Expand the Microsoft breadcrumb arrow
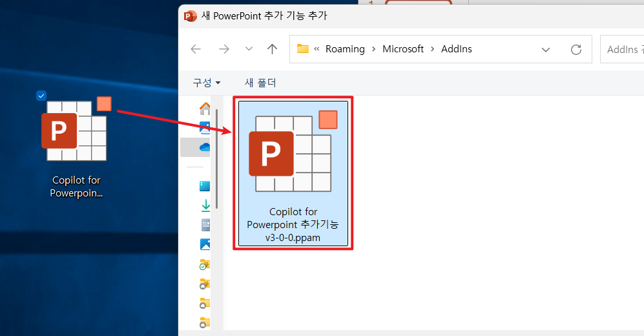Screen dimensions: 644x336 coord(433,49)
